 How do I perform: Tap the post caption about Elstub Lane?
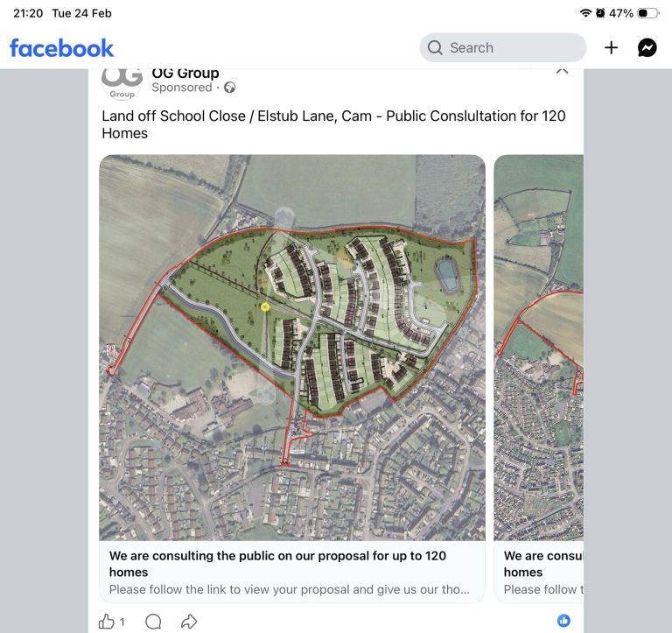pyautogui.click(x=333, y=124)
